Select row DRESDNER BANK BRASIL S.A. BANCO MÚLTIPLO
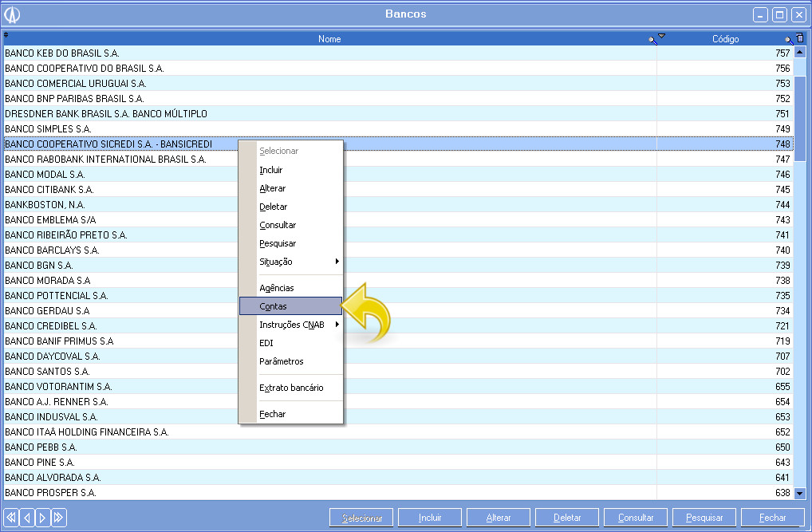 tap(398, 114)
